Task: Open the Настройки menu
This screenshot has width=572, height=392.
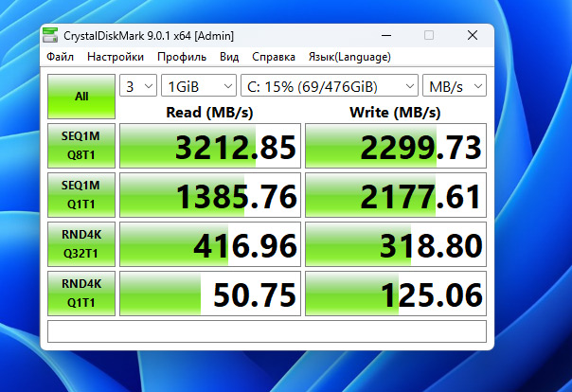Action: pyautogui.click(x=116, y=57)
